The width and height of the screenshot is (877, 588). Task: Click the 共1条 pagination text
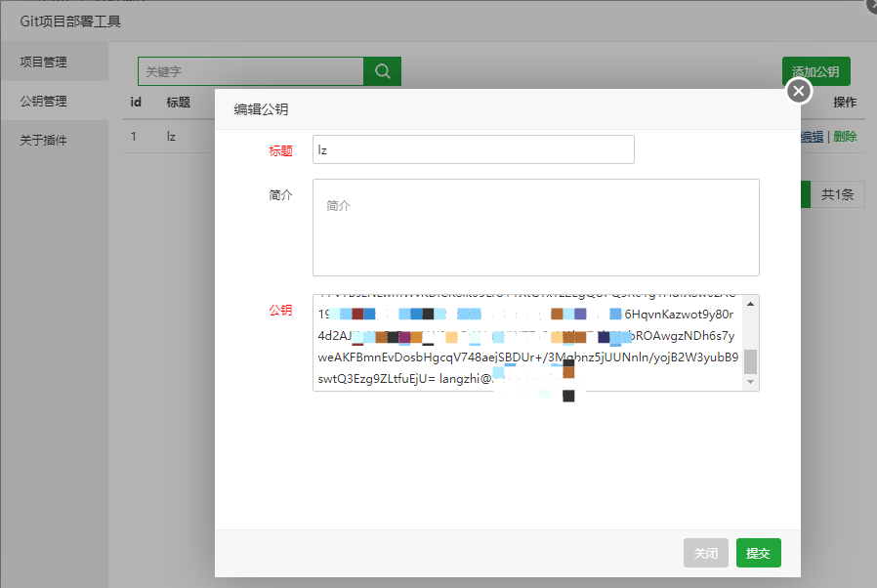tap(837, 194)
